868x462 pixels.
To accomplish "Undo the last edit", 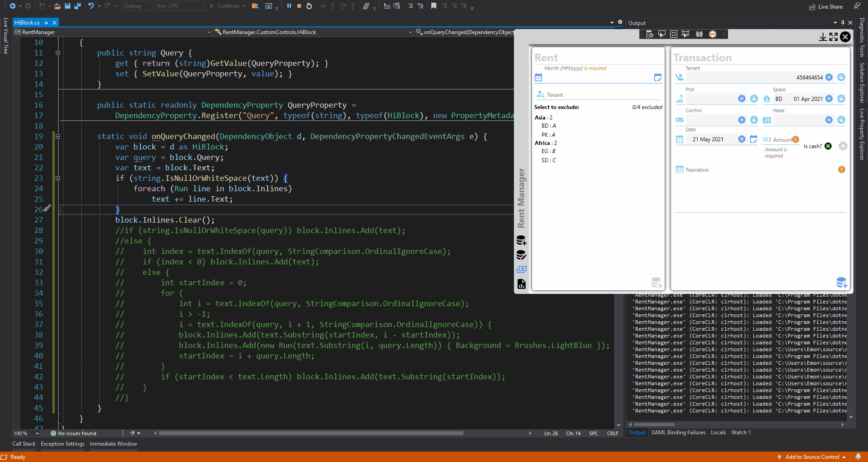I will pyautogui.click(x=91, y=6).
